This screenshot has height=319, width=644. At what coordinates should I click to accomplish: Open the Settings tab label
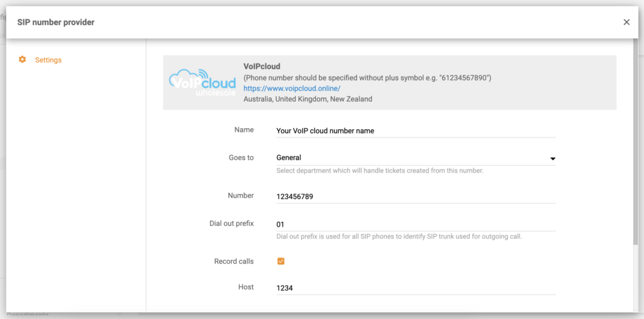pos(48,60)
